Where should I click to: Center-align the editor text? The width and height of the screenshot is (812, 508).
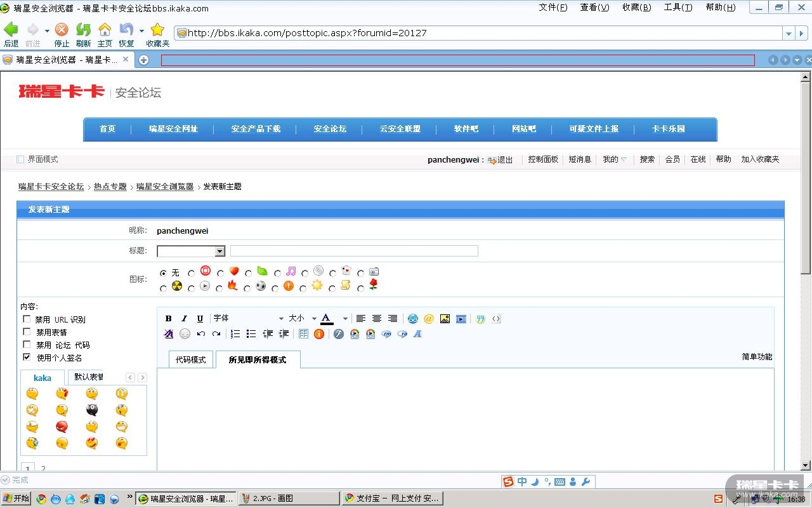(x=377, y=319)
